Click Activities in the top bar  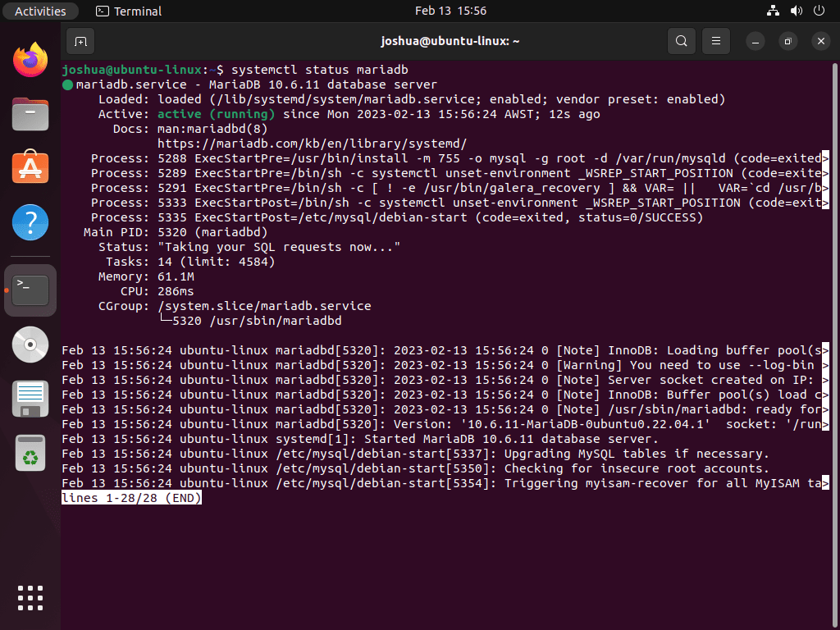[40, 11]
